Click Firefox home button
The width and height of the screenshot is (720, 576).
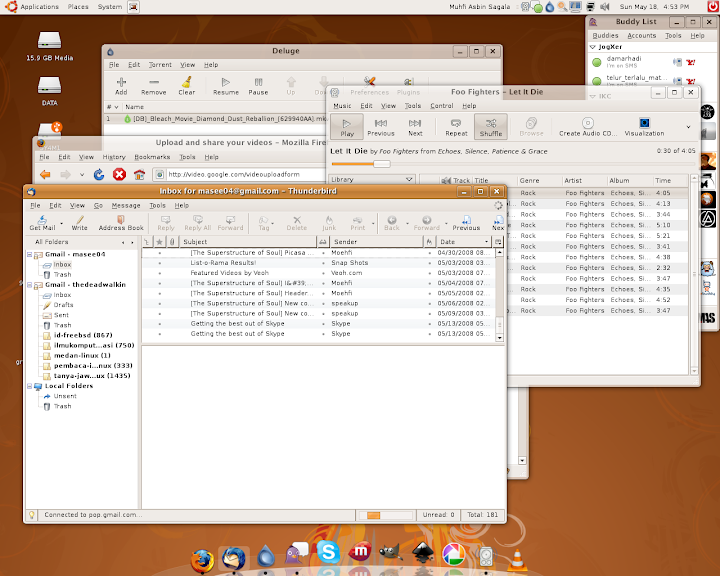[140, 175]
